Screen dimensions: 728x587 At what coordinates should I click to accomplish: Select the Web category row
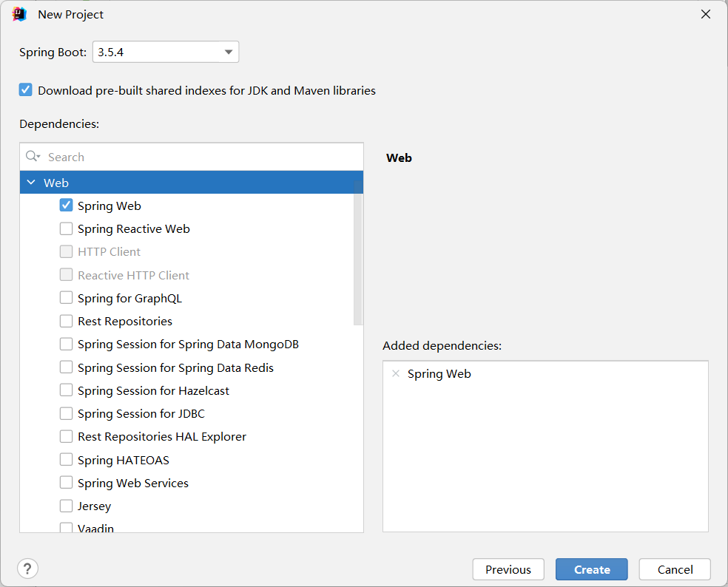click(x=192, y=183)
